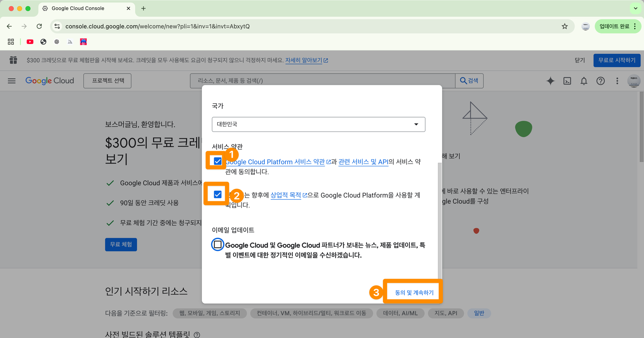The image size is (644, 338).
Task: Open hamburger navigation menu
Action: coord(12,81)
